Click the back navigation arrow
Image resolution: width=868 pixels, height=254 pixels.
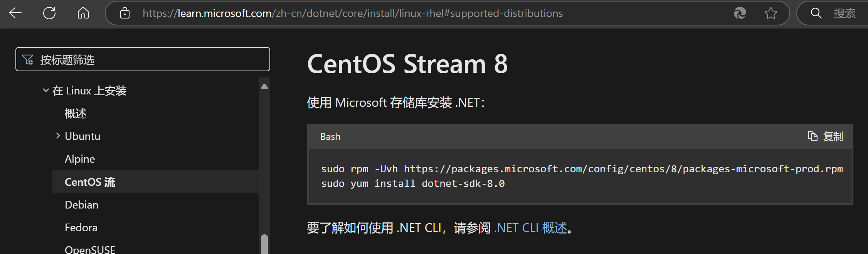pos(15,13)
